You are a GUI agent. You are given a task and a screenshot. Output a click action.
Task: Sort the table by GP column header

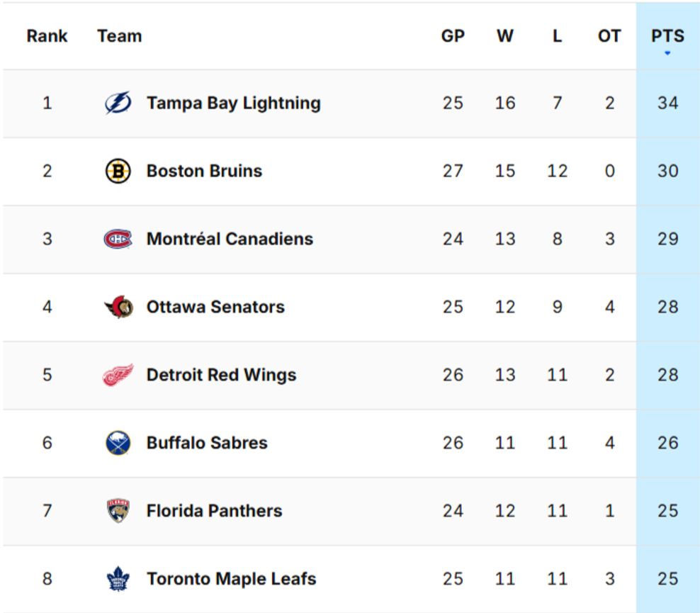[x=453, y=35]
